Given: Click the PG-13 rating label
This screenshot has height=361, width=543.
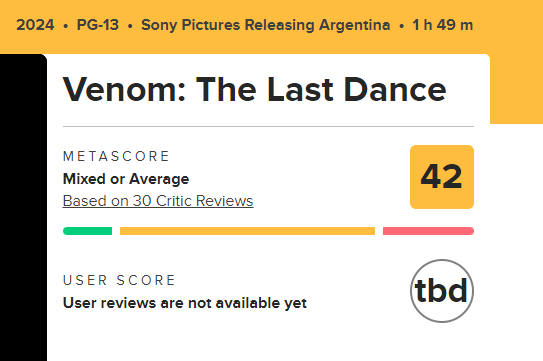Looking at the screenshot, I should click(x=98, y=25).
